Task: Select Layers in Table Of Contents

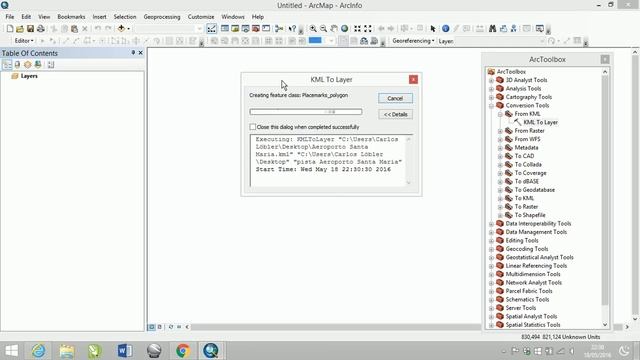Action: [x=29, y=76]
